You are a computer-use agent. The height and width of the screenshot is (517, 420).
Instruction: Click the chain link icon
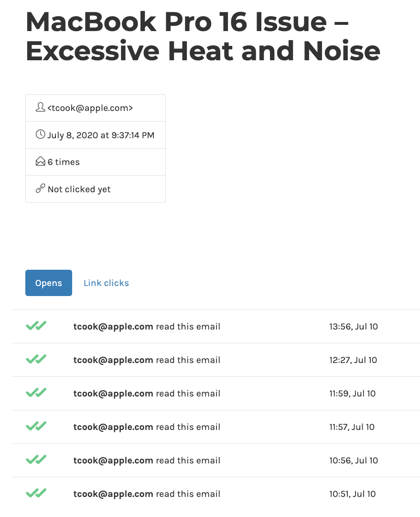(40, 188)
